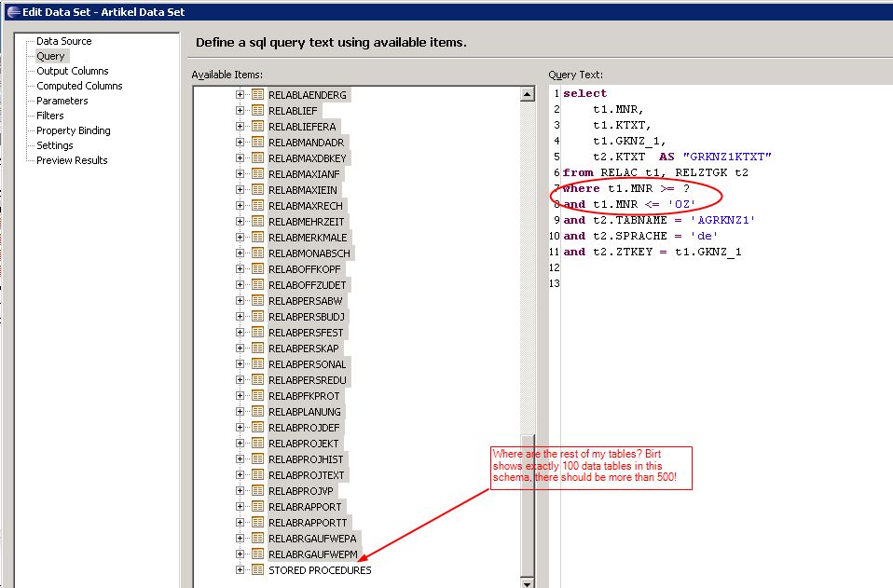Viewport: 893px width, 588px height.
Task: Click the Eclipse icon in the title bar
Action: (13, 11)
